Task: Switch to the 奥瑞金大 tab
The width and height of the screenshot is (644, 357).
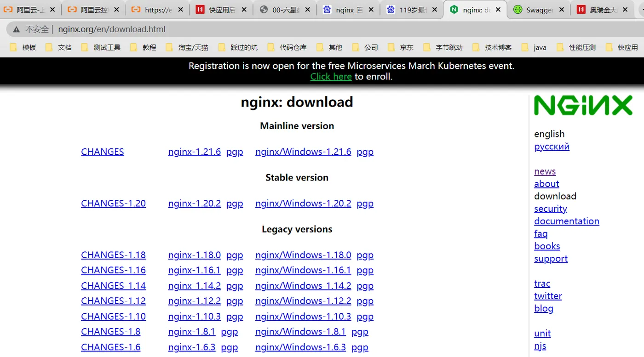Action: (x=603, y=10)
